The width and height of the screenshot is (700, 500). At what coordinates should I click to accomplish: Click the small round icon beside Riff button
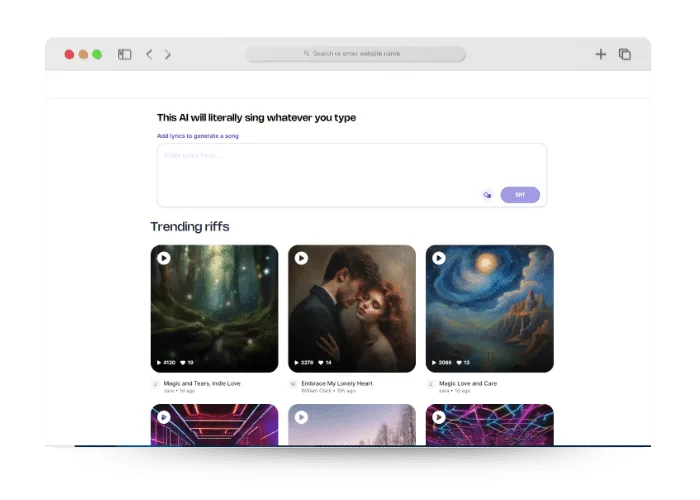[487, 195]
